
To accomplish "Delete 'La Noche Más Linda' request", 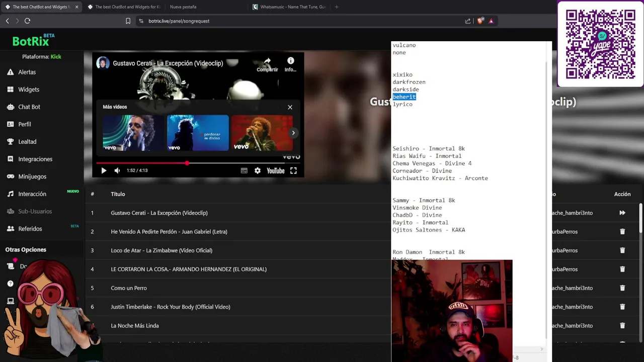I will [622, 326].
